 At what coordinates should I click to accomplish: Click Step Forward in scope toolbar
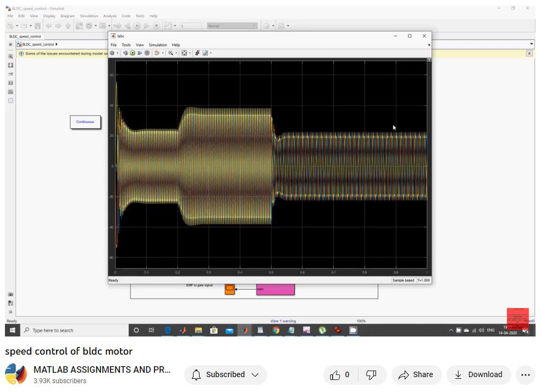coord(140,53)
